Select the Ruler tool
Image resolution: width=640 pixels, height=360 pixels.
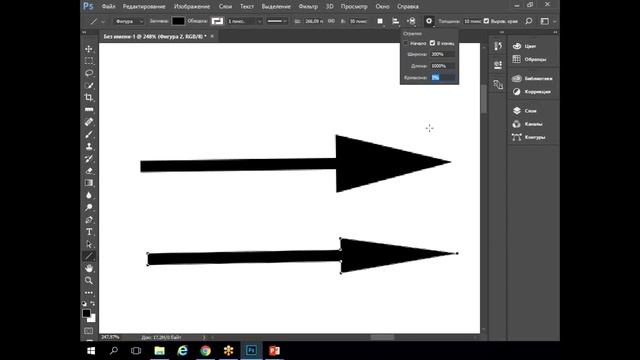pyautogui.click(x=89, y=110)
